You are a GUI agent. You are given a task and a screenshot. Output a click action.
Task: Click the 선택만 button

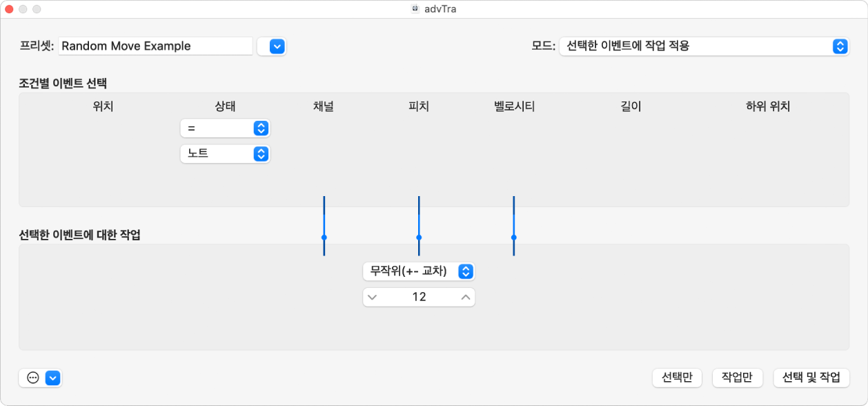pyautogui.click(x=677, y=378)
